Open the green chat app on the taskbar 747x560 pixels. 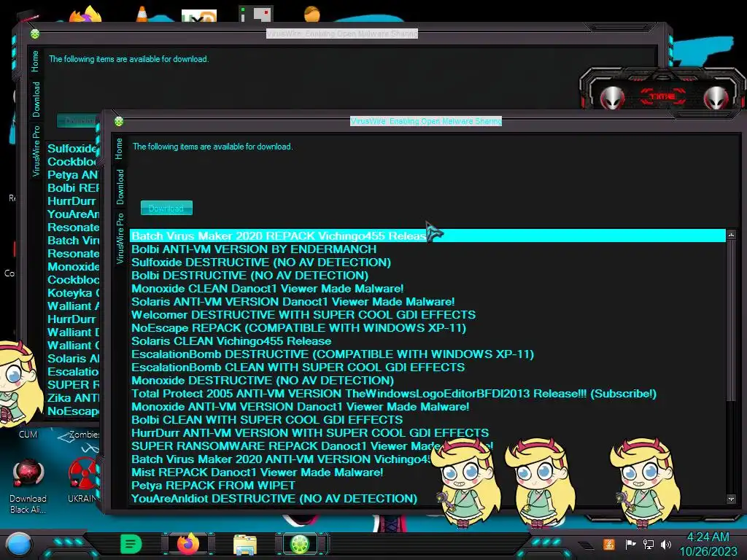pyautogui.click(x=131, y=544)
